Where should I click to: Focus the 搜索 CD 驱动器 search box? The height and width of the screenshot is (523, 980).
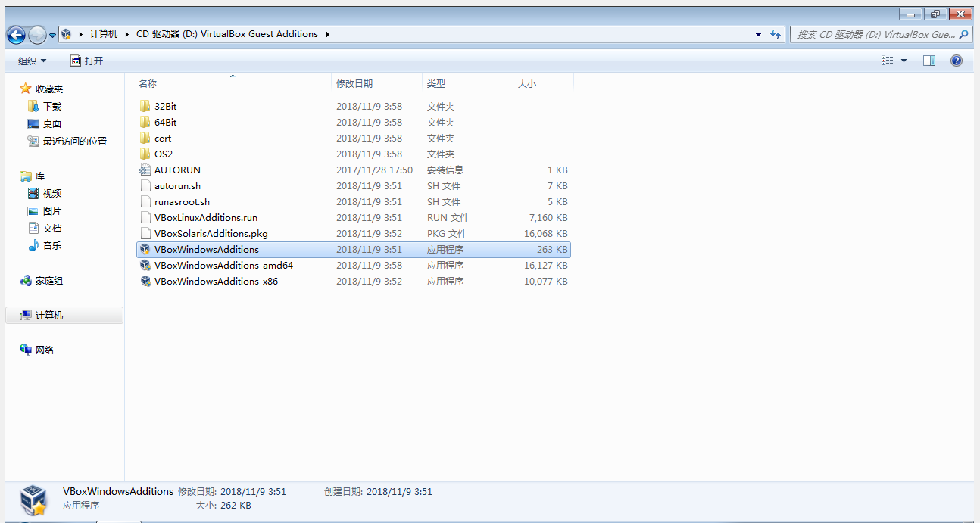click(875, 35)
